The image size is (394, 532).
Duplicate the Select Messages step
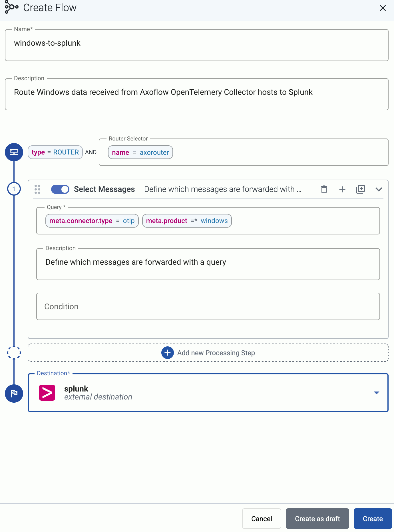pyautogui.click(x=361, y=189)
